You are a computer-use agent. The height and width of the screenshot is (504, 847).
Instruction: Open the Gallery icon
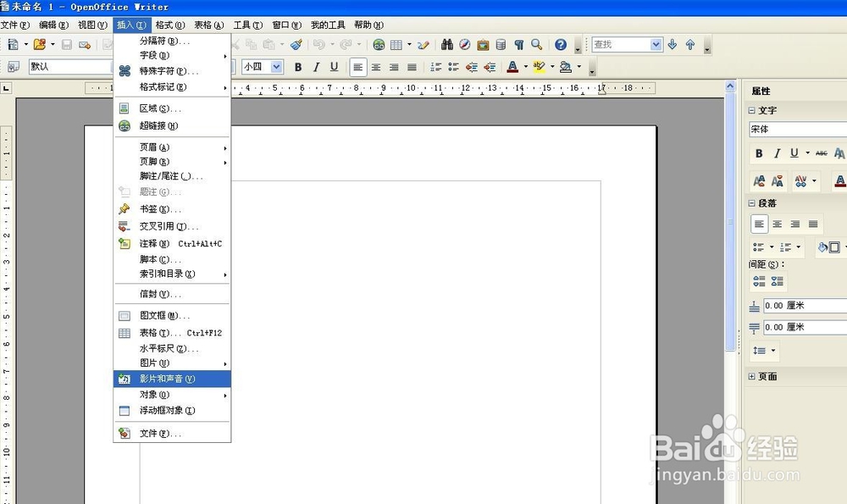(483, 44)
